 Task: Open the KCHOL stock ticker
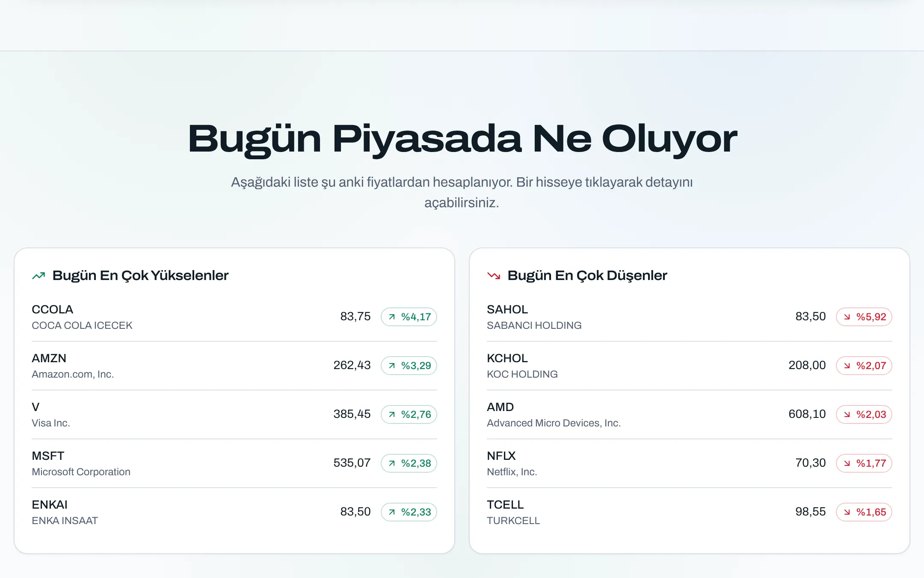tap(507, 358)
